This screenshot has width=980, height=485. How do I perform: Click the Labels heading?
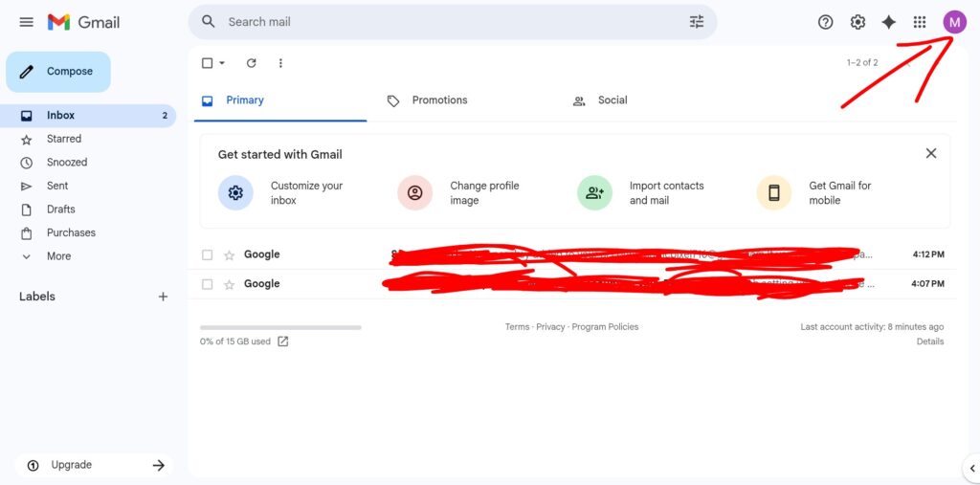tap(37, 297)
